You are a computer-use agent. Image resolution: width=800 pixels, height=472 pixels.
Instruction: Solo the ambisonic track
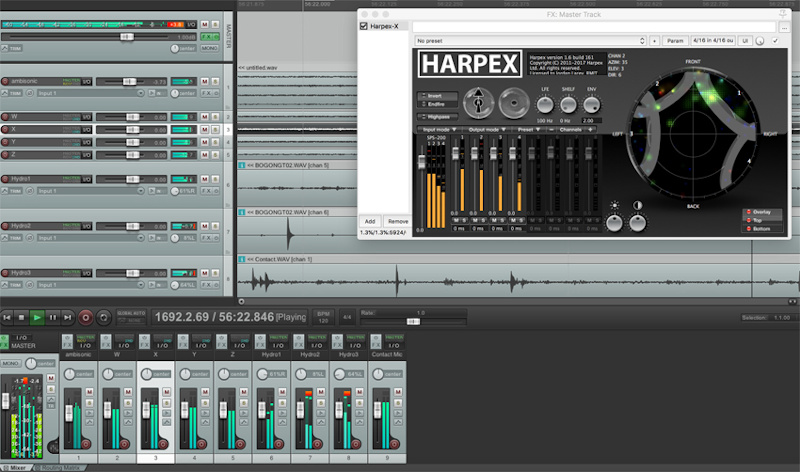click(x=215, y=81)
